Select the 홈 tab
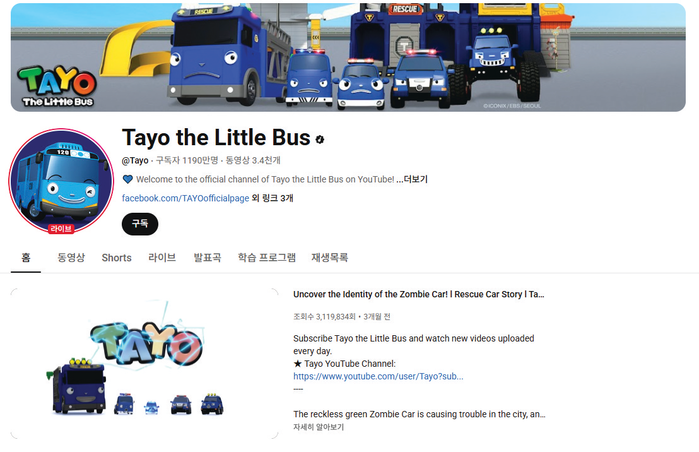 [26, 258]
